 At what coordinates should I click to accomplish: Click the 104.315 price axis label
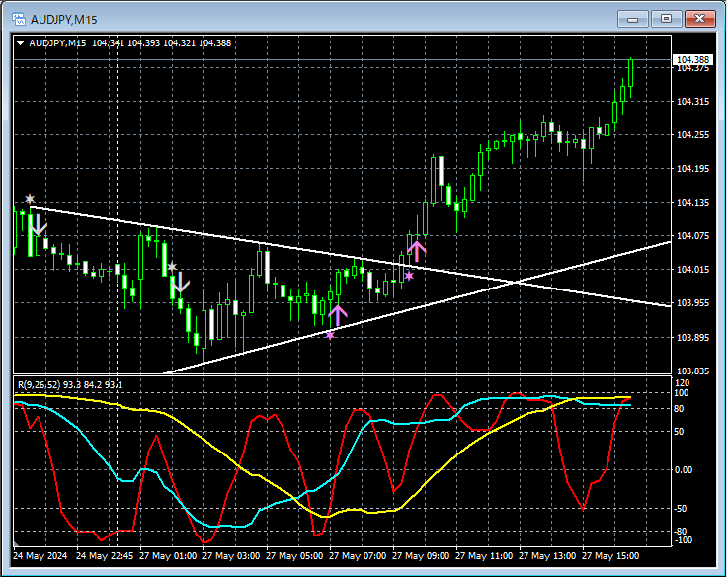point(692,102)
